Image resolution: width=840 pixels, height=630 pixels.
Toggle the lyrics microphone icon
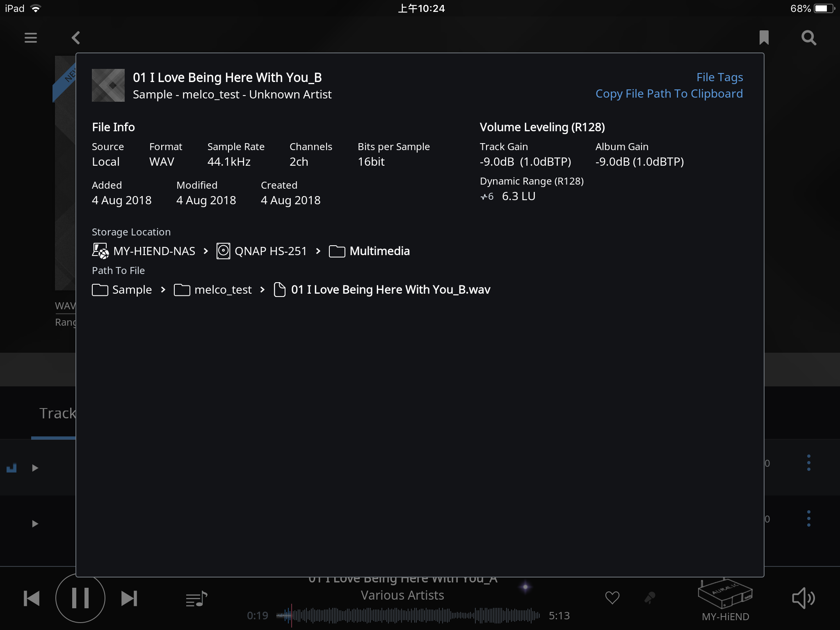pyautogui.click(x=650, y=598)
